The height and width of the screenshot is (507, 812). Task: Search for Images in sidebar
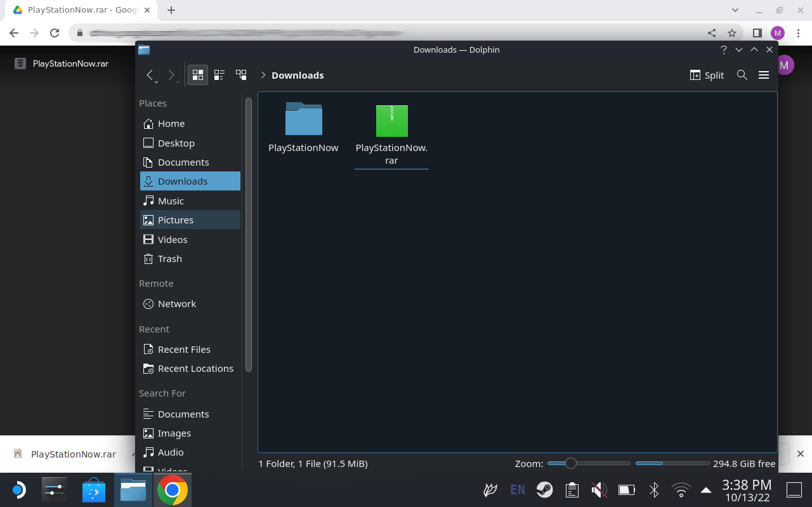(x=190, y=433)
